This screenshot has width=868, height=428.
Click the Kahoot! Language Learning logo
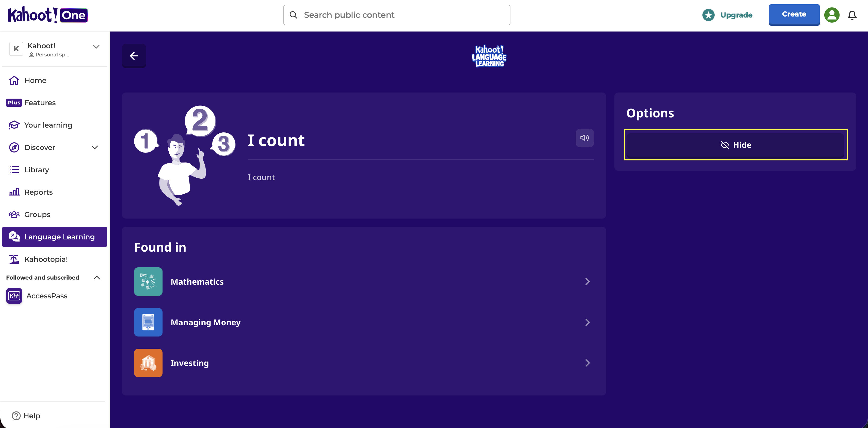tap(489, 56)
